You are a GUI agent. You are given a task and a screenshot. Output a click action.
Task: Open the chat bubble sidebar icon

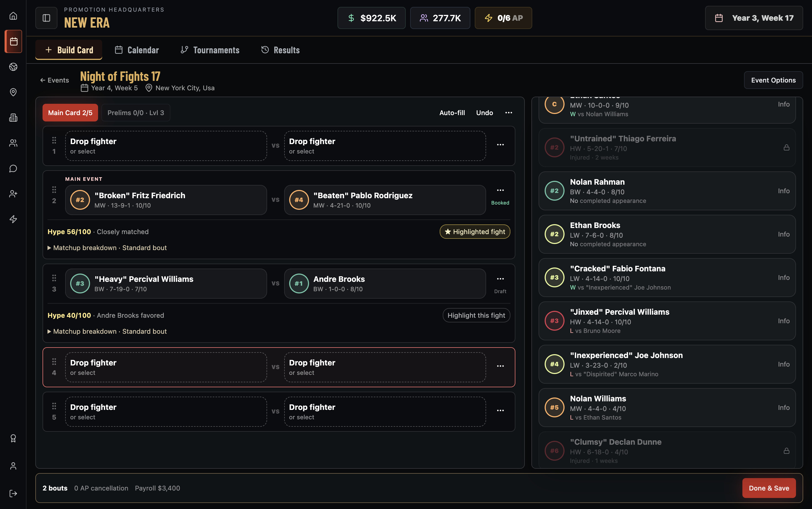(13, 168)
